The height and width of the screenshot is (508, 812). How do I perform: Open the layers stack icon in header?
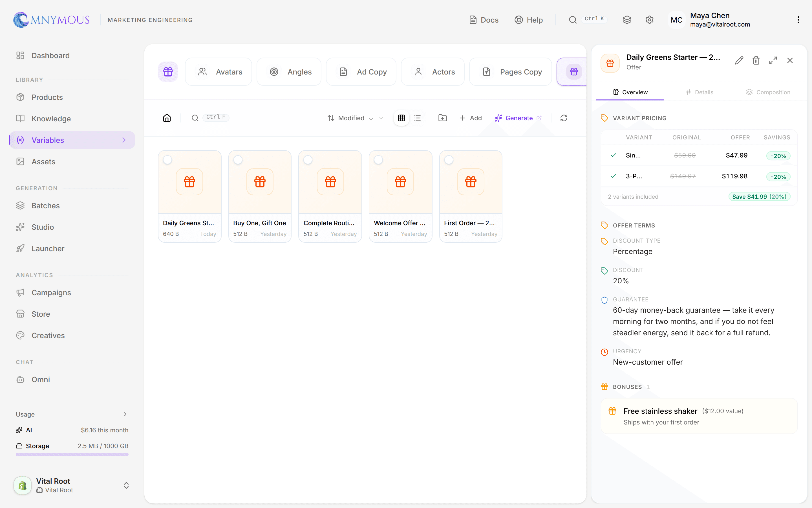click(627, 20)
